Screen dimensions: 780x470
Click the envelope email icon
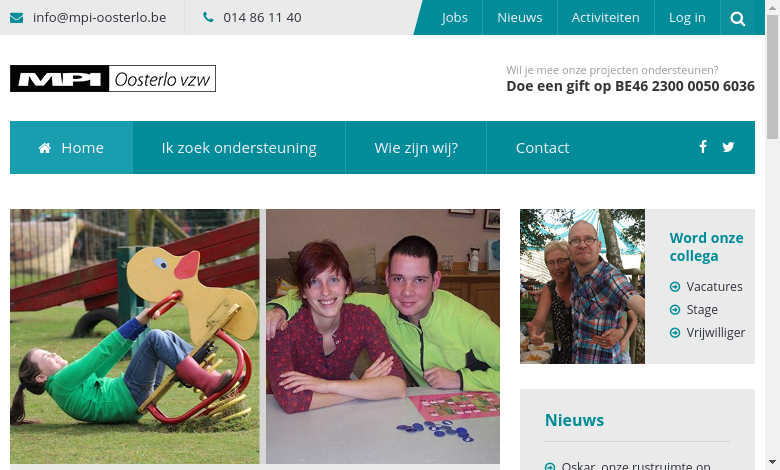pos(16,18)
